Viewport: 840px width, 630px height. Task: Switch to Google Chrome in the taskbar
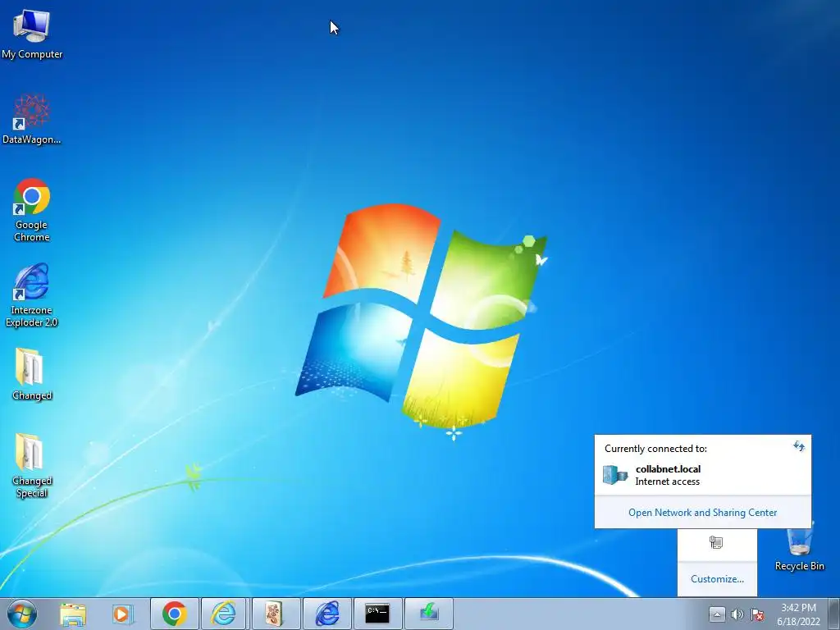point(175,614)
